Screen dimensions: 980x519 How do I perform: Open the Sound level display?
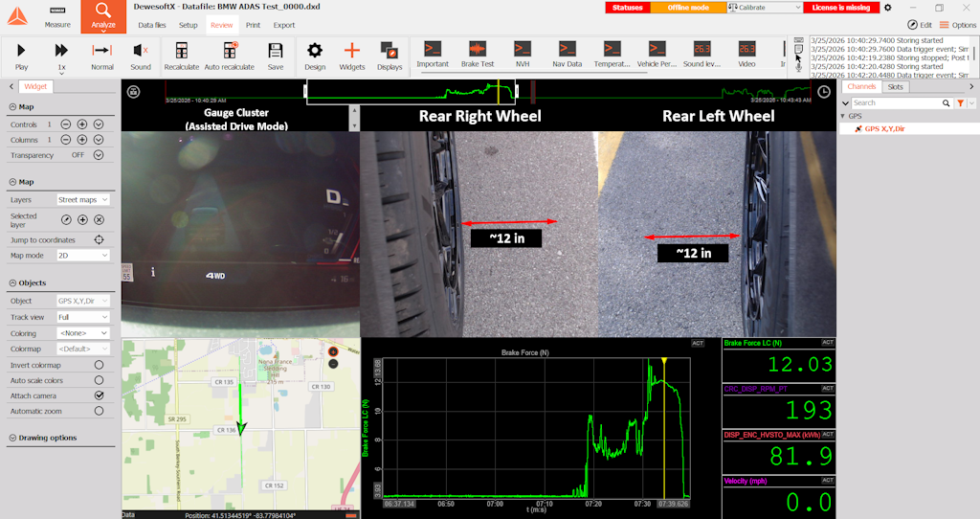[x=702, y=55]
